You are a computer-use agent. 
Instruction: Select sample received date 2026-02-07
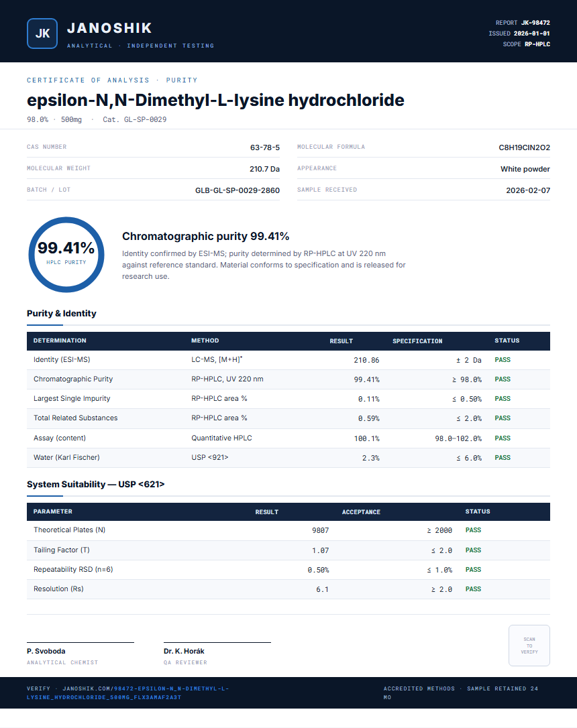point(528,190)
